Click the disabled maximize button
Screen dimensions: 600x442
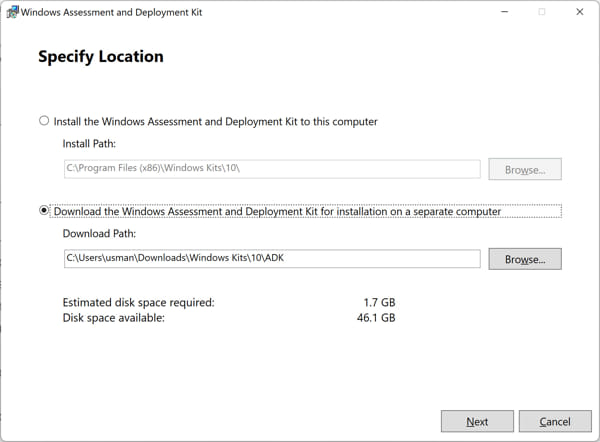[542, 12]
